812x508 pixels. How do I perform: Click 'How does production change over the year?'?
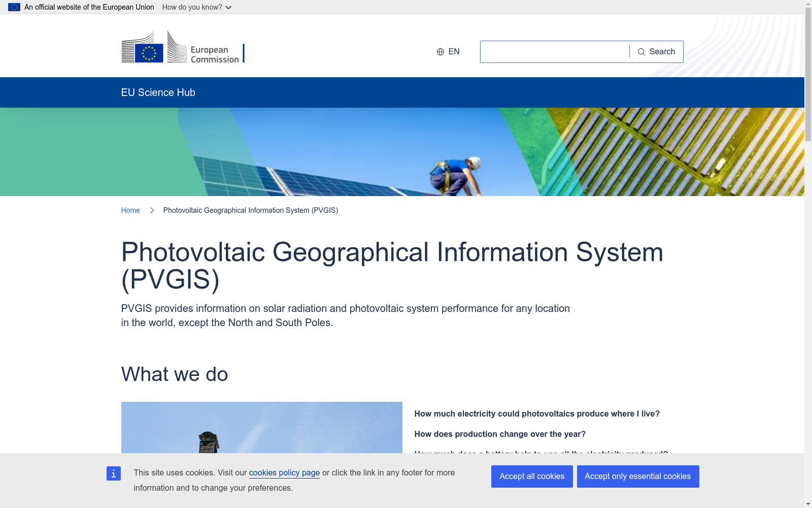point(500,434)
